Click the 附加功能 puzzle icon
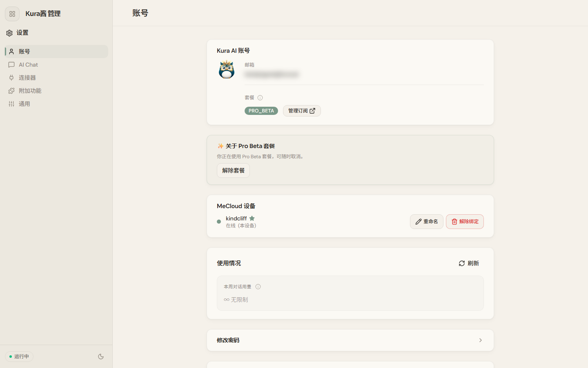Screen dimensions: 588x368 point(11,91)
